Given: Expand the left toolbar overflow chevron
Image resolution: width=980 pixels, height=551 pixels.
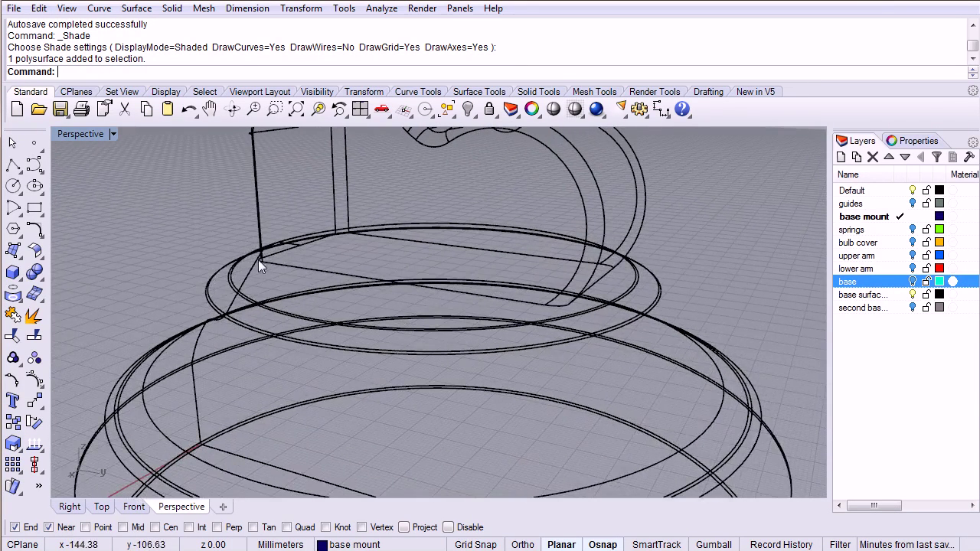Looking at the screenshot, I should click(x=38, y=486).
